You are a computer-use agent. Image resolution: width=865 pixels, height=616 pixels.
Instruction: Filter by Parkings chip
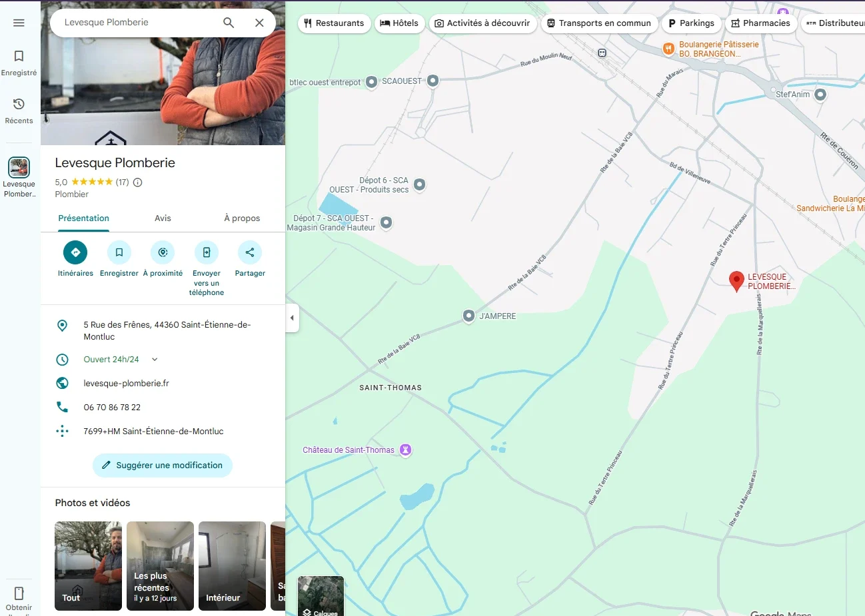click(692, 23)
